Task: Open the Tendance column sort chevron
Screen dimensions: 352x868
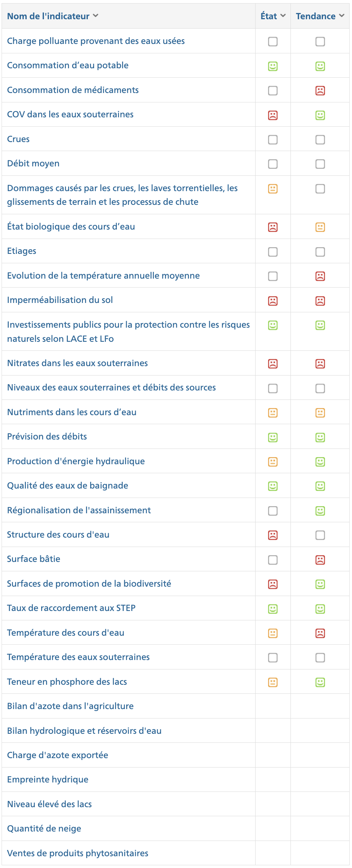Action: (x=341, y=16)
